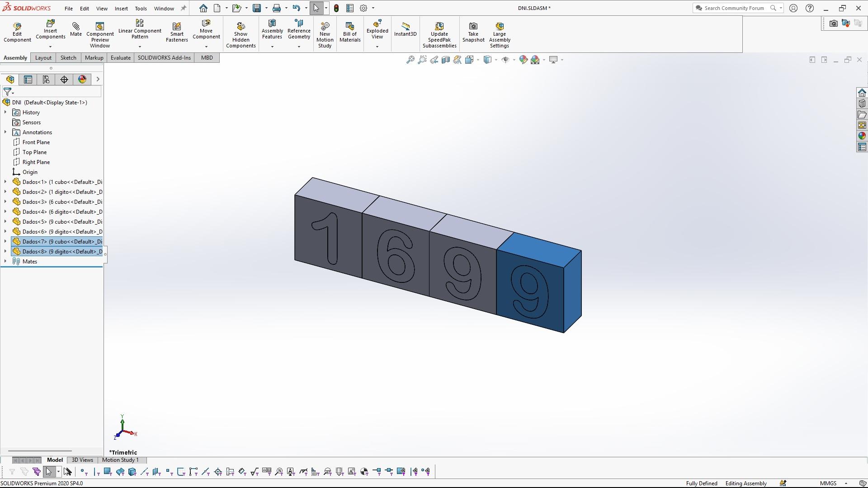Pin the menu bar
The width and height of the screenshot is (868, 488).
(184, 8)
